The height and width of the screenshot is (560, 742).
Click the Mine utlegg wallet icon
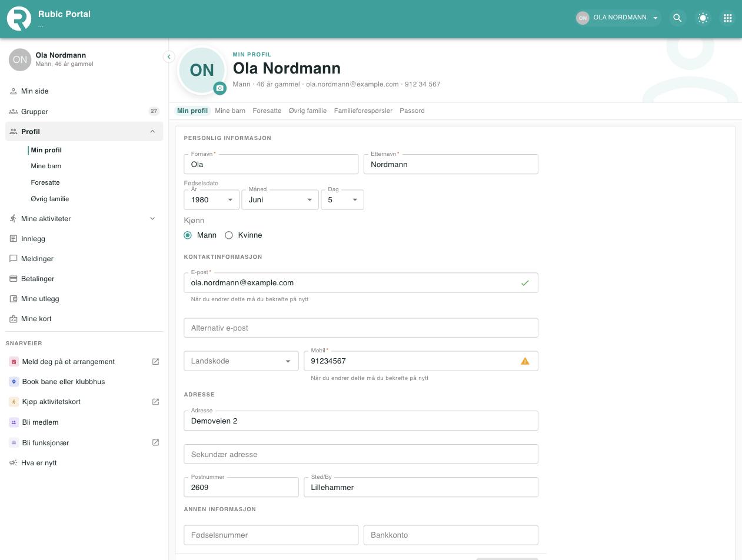point(14,299)
